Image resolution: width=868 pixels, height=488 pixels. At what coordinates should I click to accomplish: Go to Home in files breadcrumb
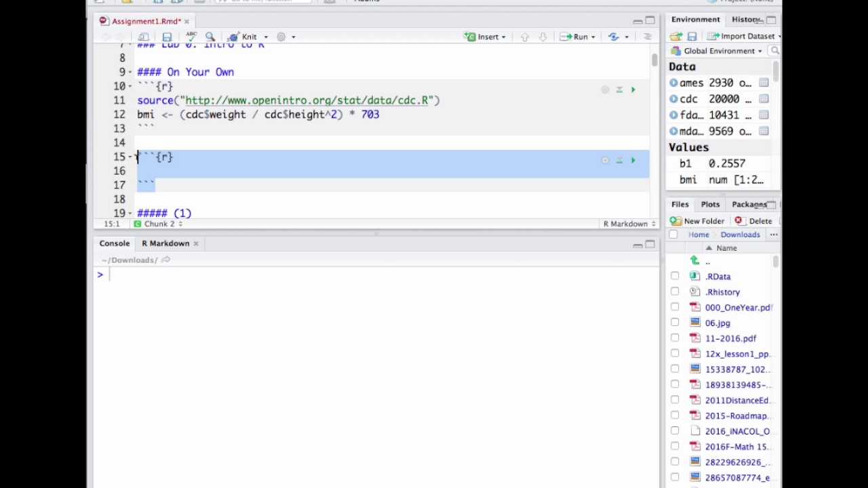coord(698,235)
